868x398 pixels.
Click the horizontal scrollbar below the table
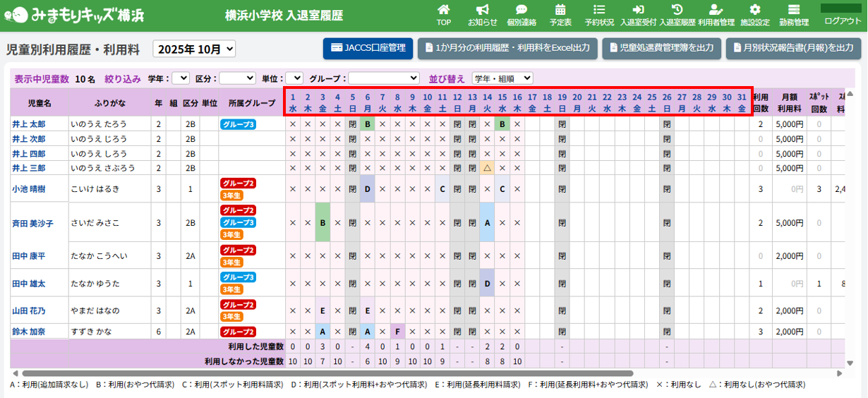pyautogui.click(x=327, y=373)
